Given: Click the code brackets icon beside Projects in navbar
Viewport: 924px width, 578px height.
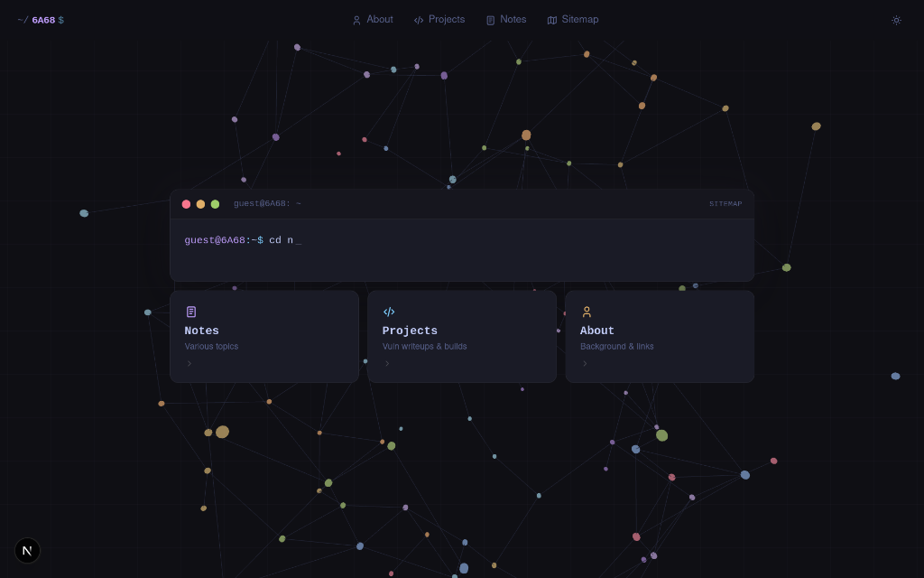Looking at the screenshot, I should pos(419,20).
